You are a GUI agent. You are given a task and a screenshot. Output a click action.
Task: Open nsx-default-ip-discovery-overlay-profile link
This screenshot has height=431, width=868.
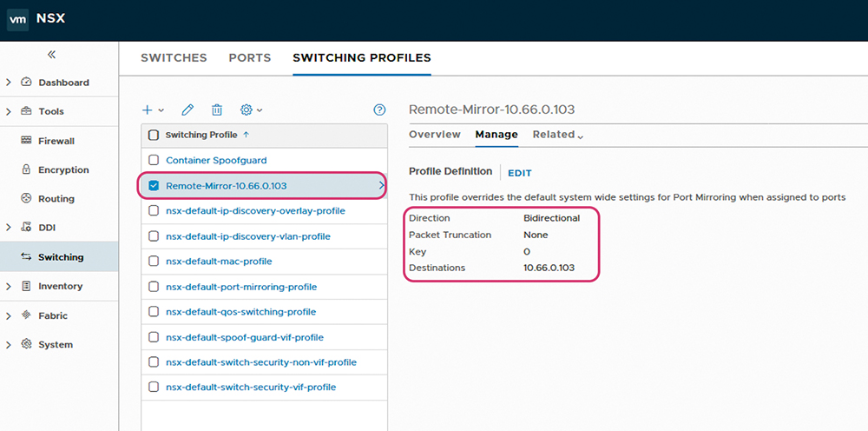[x=256, y=210]
